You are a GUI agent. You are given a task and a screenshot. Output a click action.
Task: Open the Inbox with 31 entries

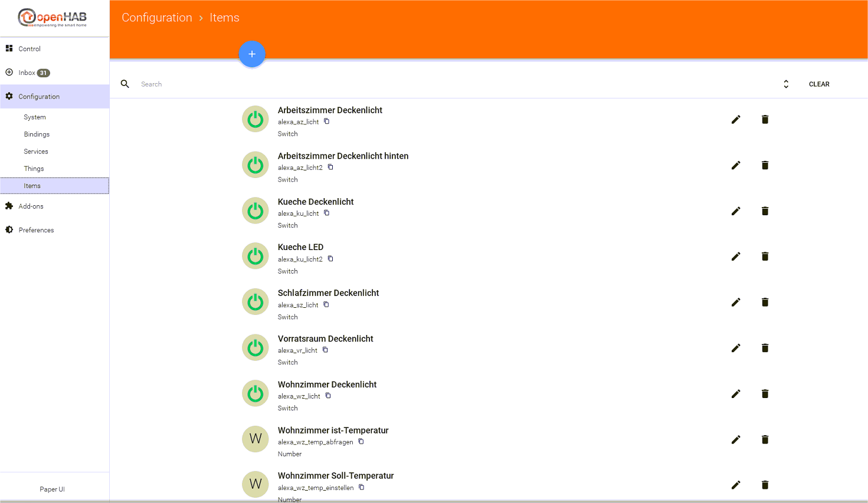27,73
